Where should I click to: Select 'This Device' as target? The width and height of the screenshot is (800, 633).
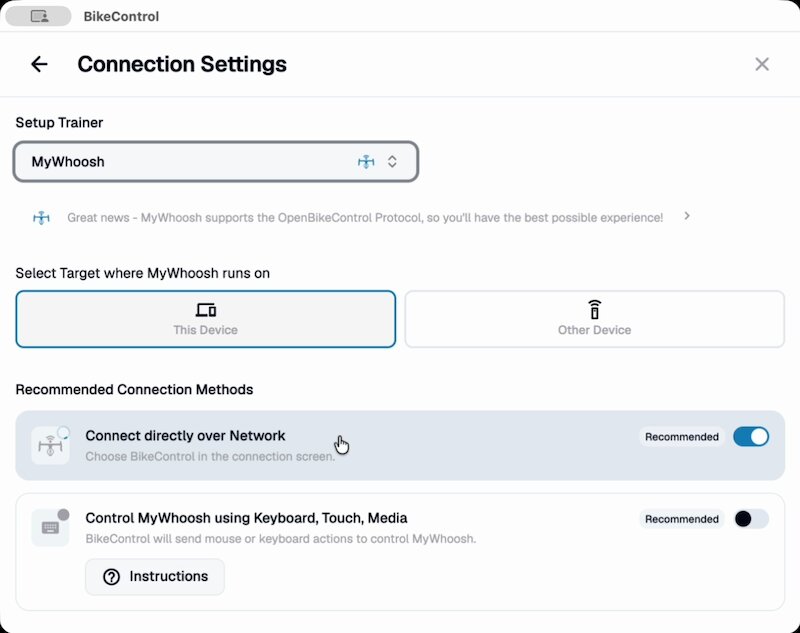click(x=206, y=319)
